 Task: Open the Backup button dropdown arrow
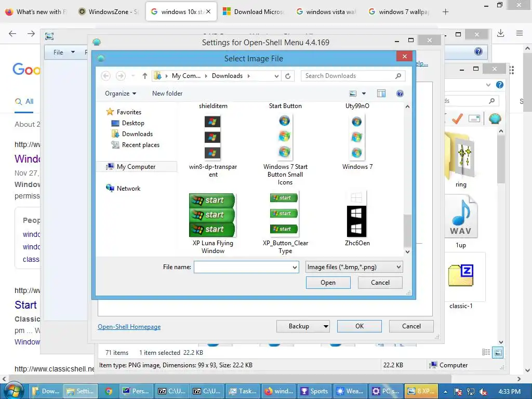click(x=326, y=326)
